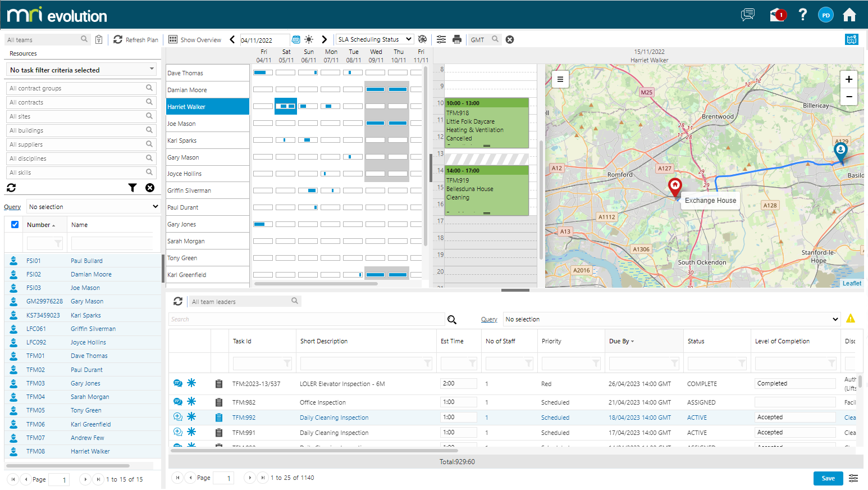Expand the 'No task filter criteria selected' dropdown
Viewport: 868px width, 490px height.
[x=80, y=69]
